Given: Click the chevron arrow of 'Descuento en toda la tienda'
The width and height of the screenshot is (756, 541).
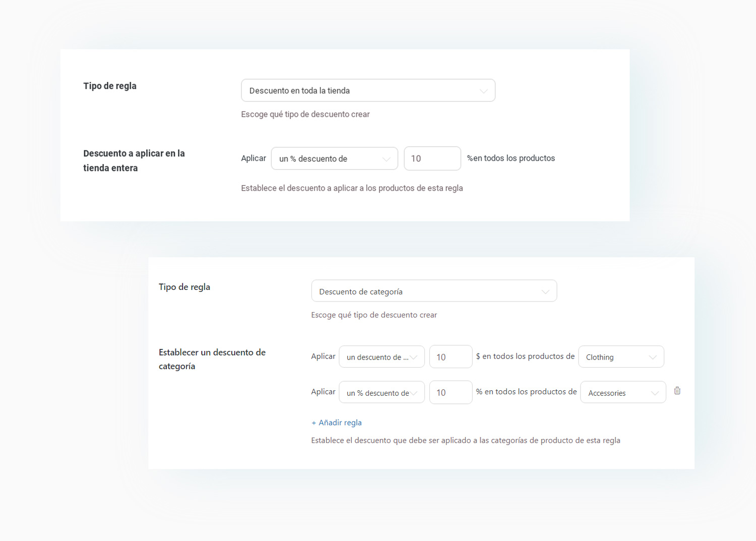Looking at the screenshot, I should click(483, 91).
